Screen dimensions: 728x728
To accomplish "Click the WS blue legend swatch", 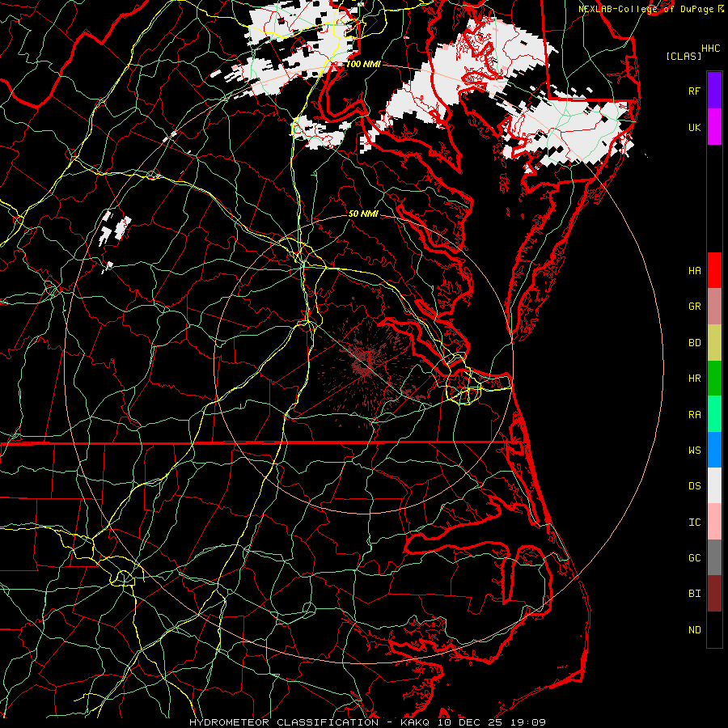I will [714, 450].
